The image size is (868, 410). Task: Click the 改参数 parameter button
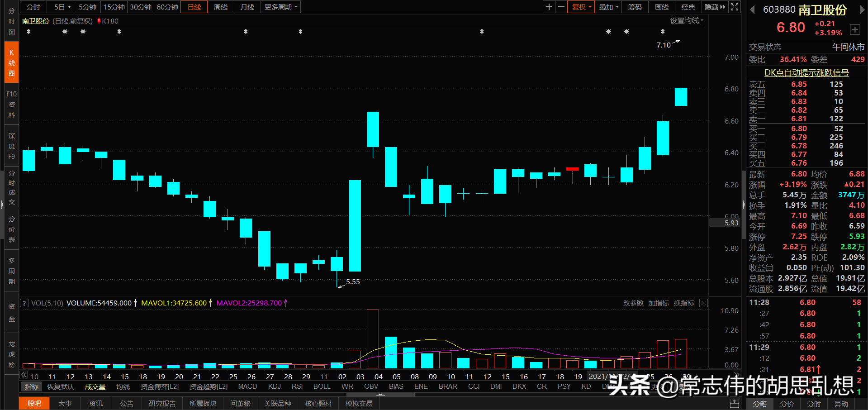click(x=633, y=303)
